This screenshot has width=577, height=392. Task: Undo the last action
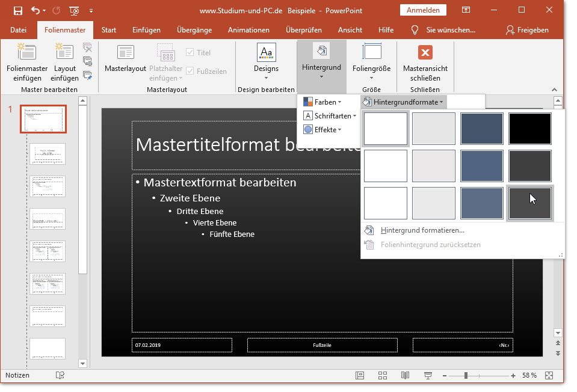point(35,11)
